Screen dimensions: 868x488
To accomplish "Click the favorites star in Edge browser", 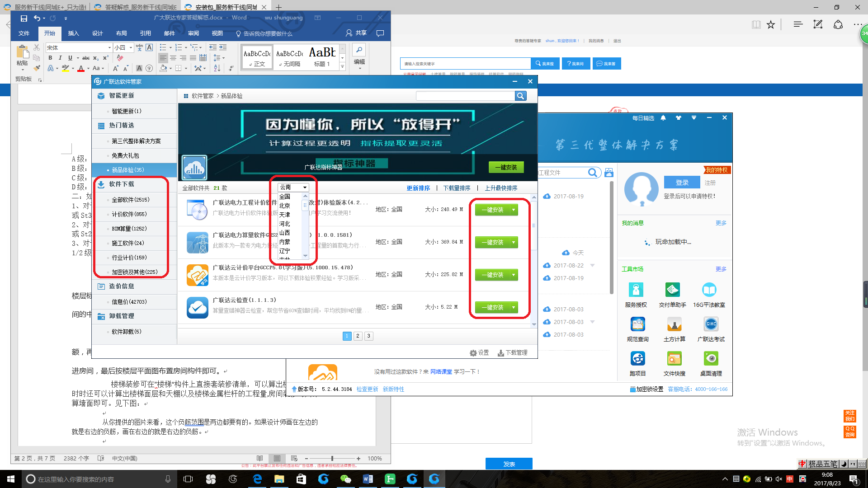I will (771, 25).
